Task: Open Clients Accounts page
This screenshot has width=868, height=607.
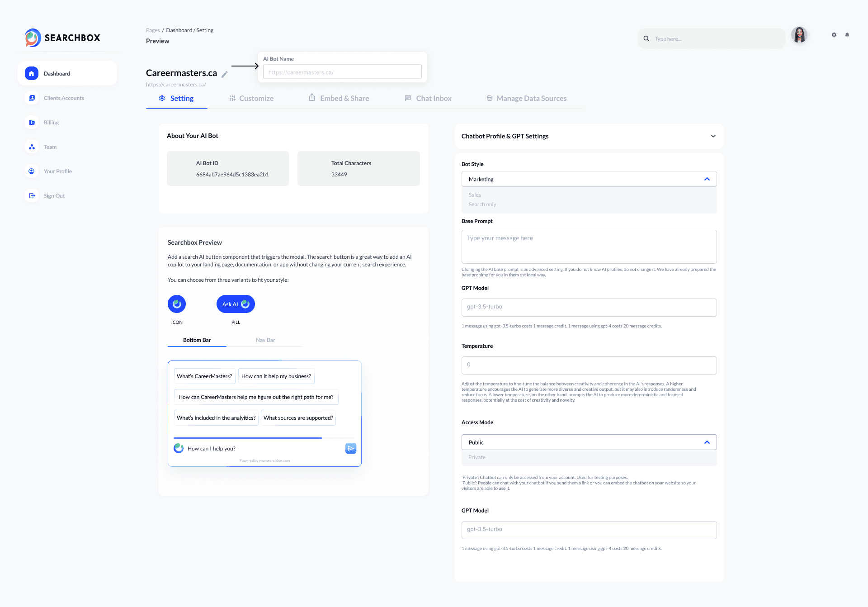Action: (64, 98)
